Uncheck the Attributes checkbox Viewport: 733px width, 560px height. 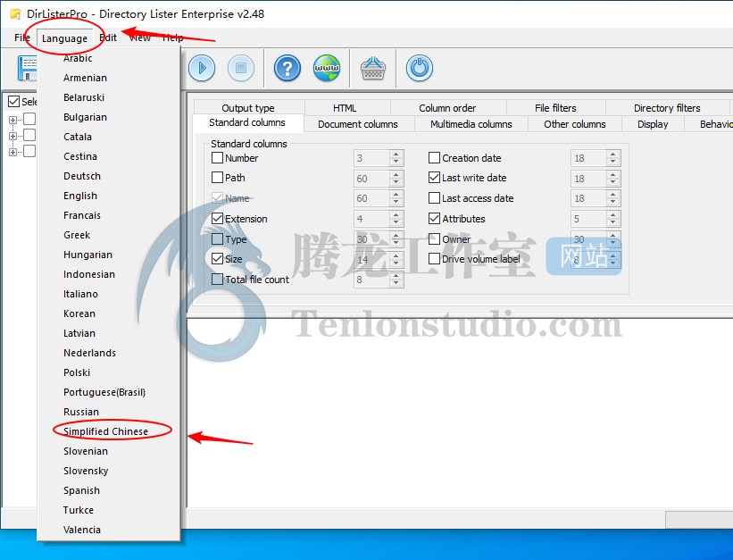point(434,219)
